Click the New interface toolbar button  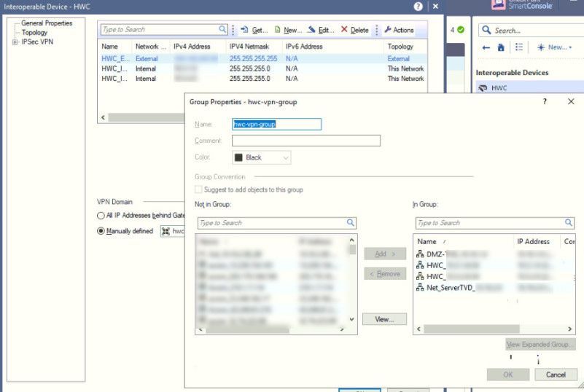(288, 30)
